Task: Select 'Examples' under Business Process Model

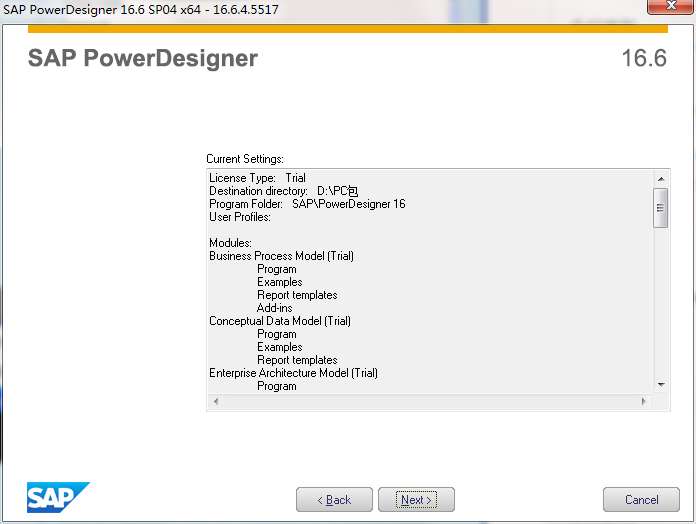Action: 280,282
